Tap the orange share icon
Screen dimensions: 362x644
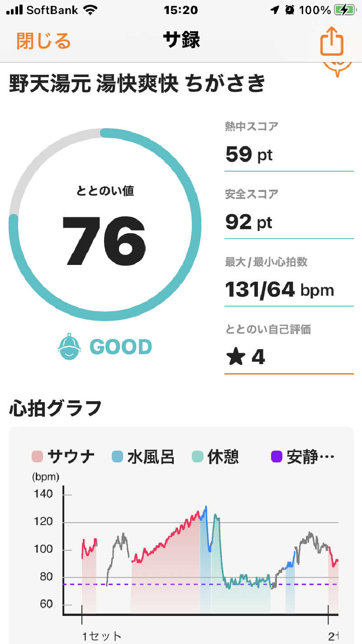(332, 41)
